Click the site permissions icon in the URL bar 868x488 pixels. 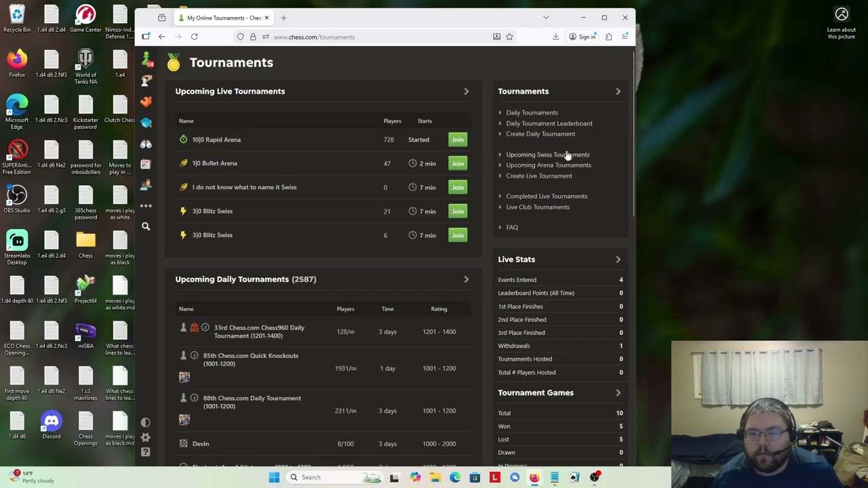coord(265,37)
